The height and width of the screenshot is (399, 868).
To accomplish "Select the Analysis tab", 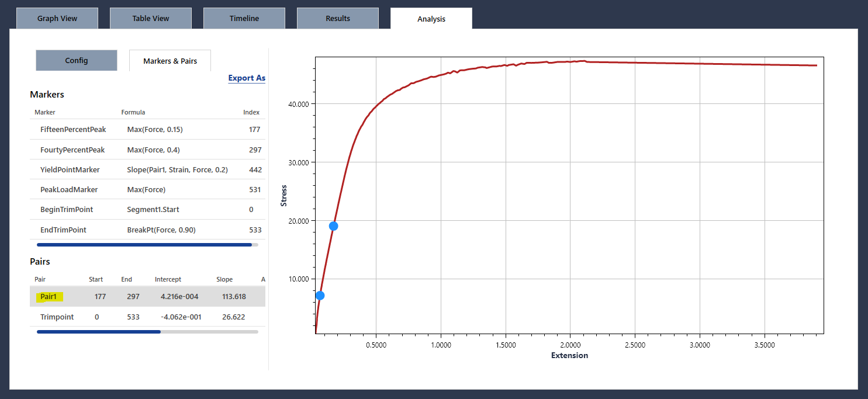I will 431,19.
